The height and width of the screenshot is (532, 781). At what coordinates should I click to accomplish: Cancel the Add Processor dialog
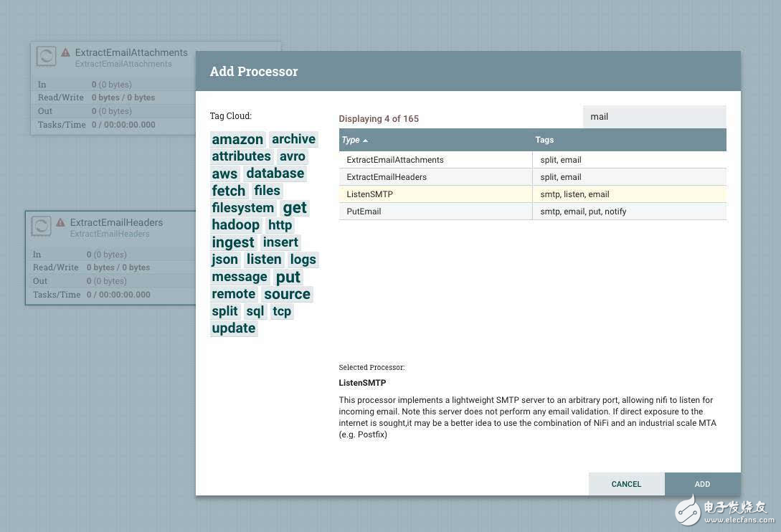click(626, 484)
